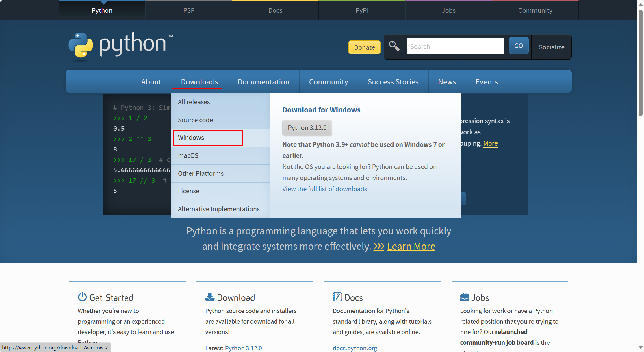
Task: Click the Download arrow icon
Action: 210,297
